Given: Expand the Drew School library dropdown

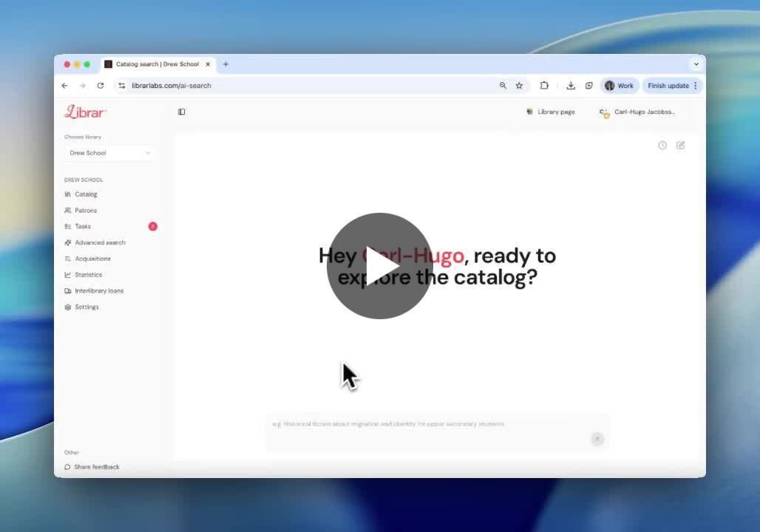Looking at the screenshot, I should point(110,153).
